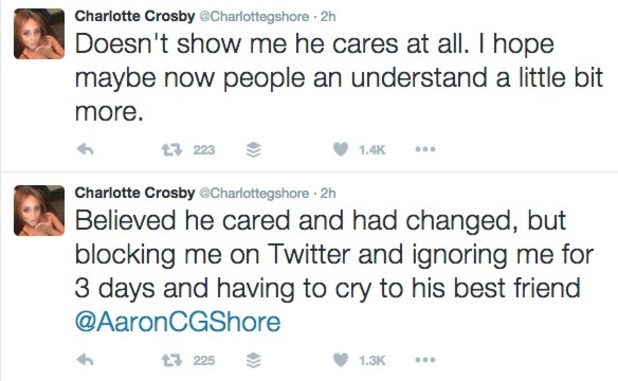Open the layered stack icon on second tweet
Image resolution: width=618 pixels, height=381 pixels.
tap(253, 360)
